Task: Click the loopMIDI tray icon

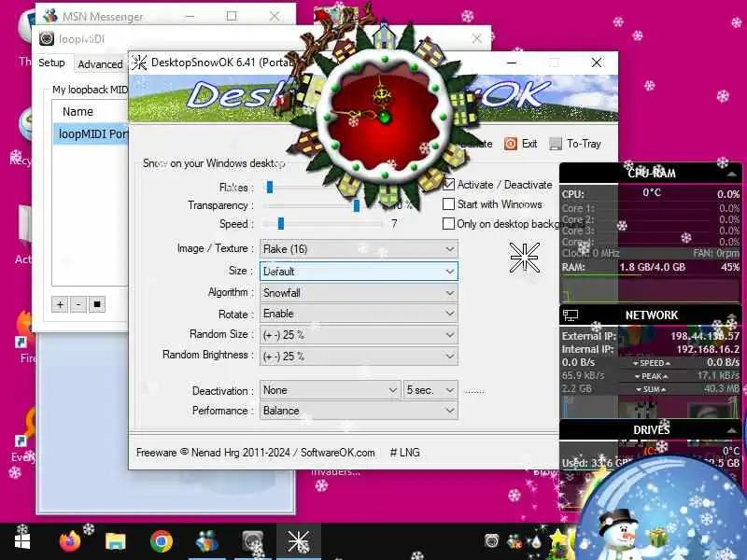Action: 492,541
